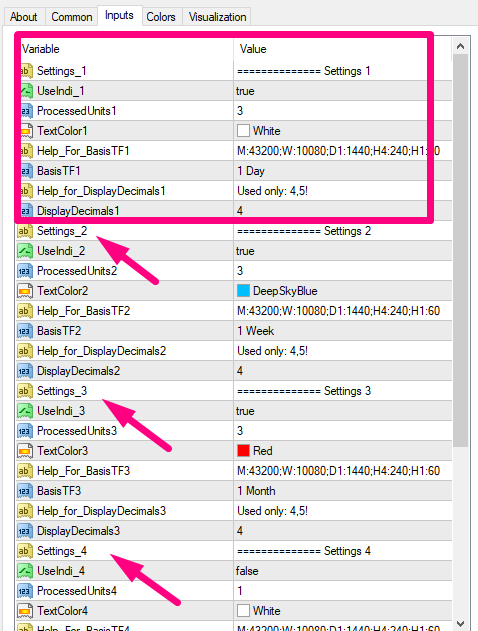
Task: Click the color icon beside TextColor1
Action: click(26, 131)
